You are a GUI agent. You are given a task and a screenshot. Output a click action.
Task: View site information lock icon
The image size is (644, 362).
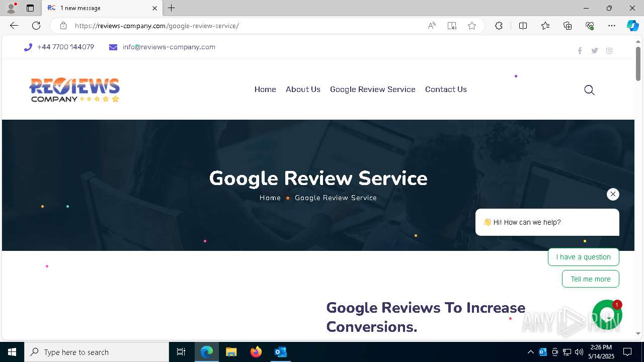[x=63, y=26]
